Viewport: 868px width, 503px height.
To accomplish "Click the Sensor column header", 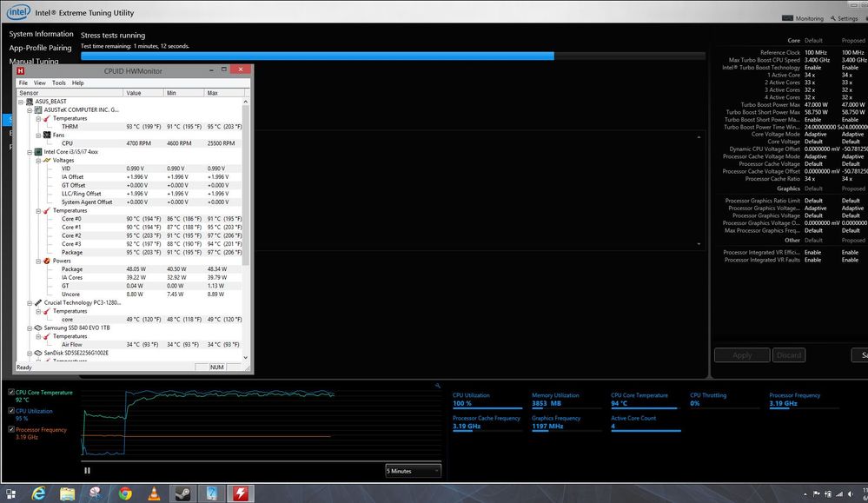I will coord(70,93).
